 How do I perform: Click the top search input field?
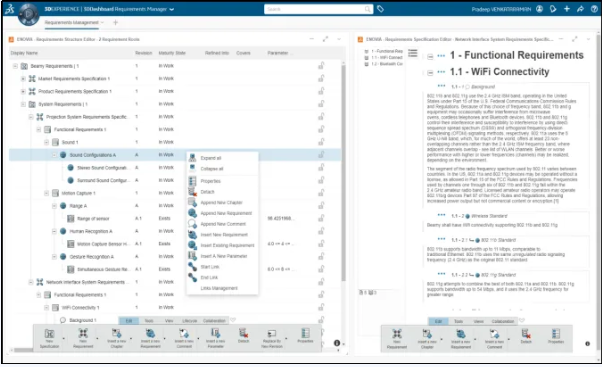(x=318, y=9)
